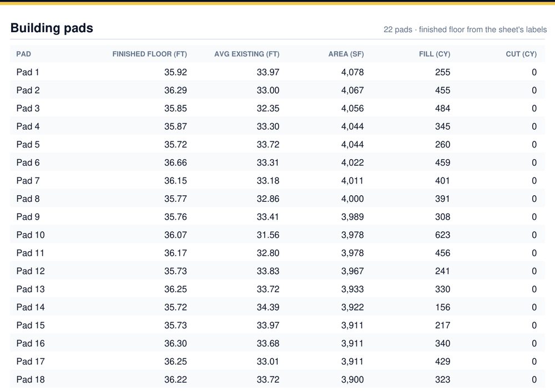Select the Pad 18 row label

pyautogui.click(x=31, y=379)
